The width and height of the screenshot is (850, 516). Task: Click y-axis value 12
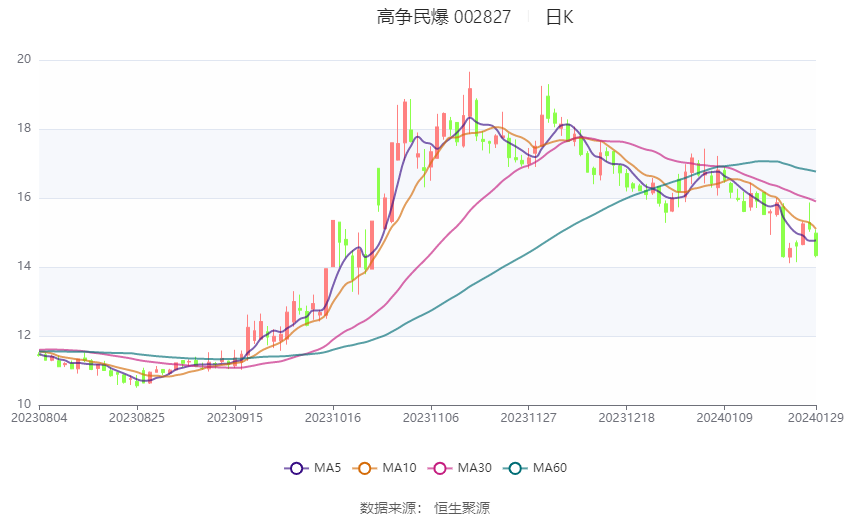[24, 335]
